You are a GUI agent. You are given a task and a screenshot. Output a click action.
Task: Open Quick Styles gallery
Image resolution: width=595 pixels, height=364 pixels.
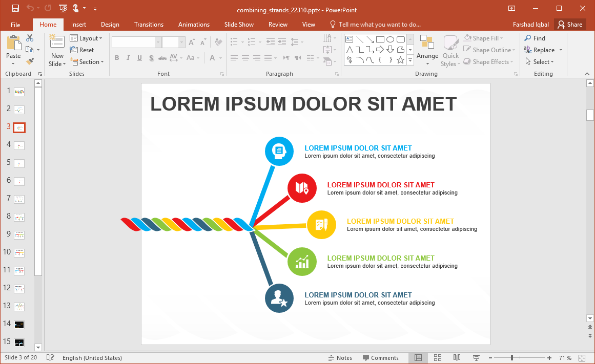click(450, 50)
